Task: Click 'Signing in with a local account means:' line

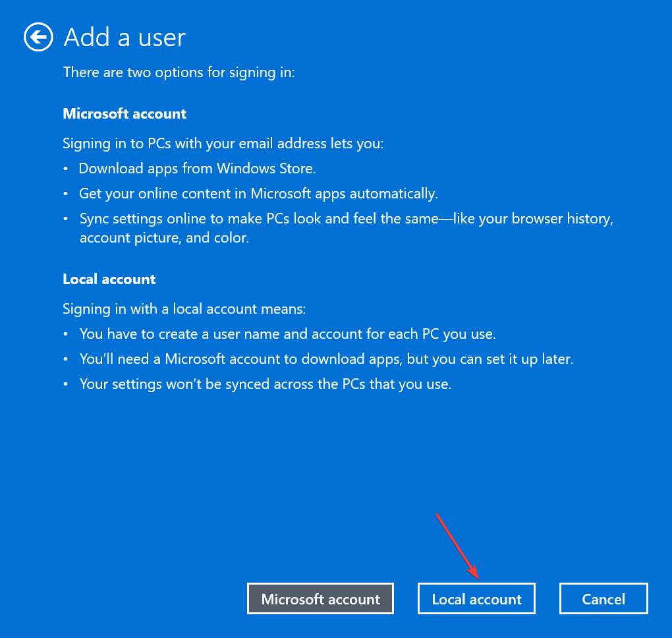Action: coord(184,308)
